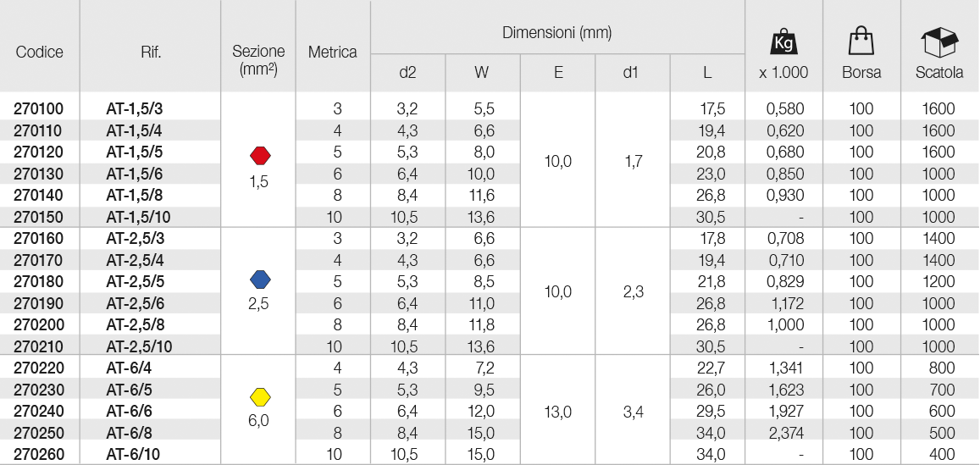Click the shopping bag Borsa icon

click(x=861, y=42)
